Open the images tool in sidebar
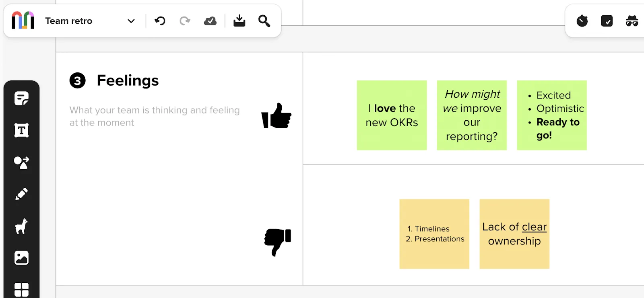Screen dimensions: 644x298 click(21, 258)
